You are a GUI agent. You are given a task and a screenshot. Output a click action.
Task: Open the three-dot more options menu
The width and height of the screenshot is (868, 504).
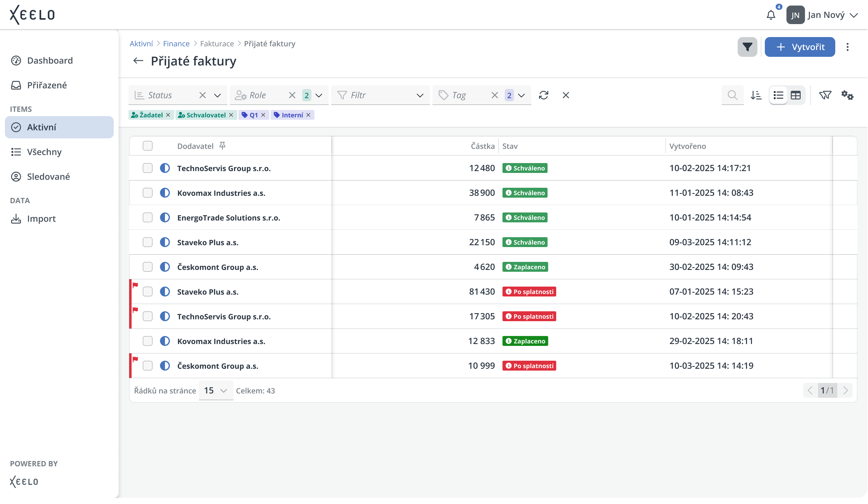click(847, 47)
